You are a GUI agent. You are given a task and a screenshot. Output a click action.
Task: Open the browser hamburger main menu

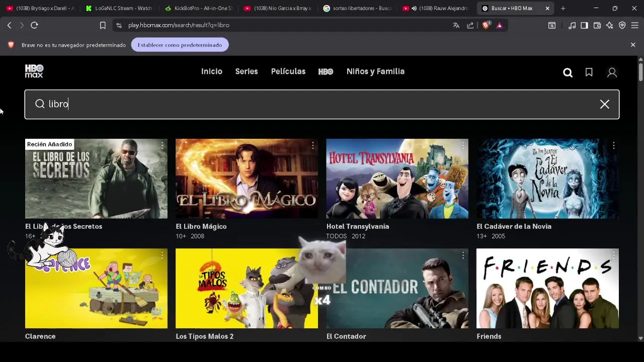[x=634, y=25]
